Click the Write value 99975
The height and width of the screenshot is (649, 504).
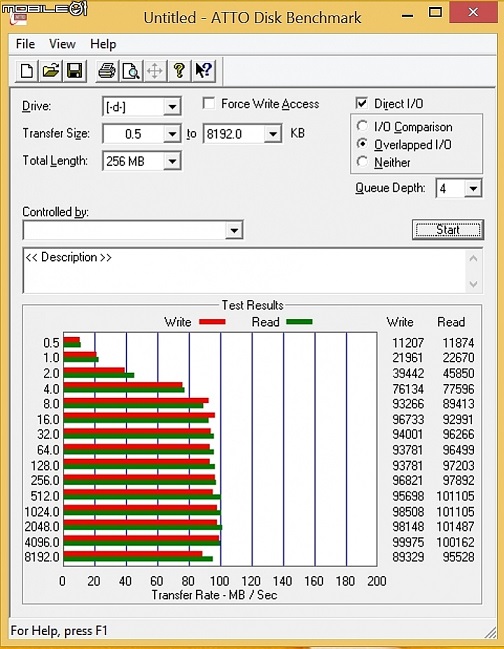click(x=408, y=542)
